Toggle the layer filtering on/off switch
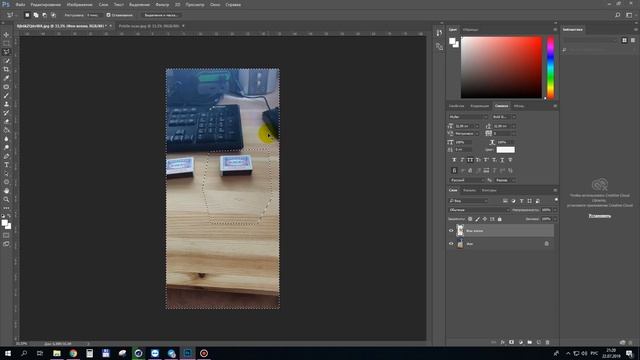640x360 pixels. click(556, 200)
